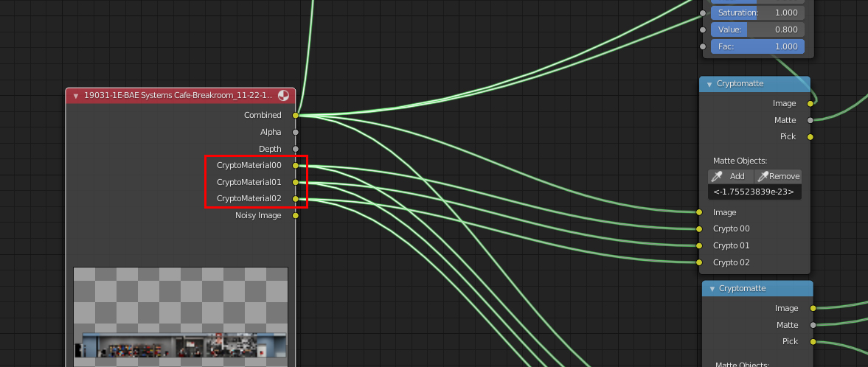Image resolution: width=868 pixels, height=367 pixels.
Task: Adjust the Value slider set to 0.800
Action: coord(757,29)
